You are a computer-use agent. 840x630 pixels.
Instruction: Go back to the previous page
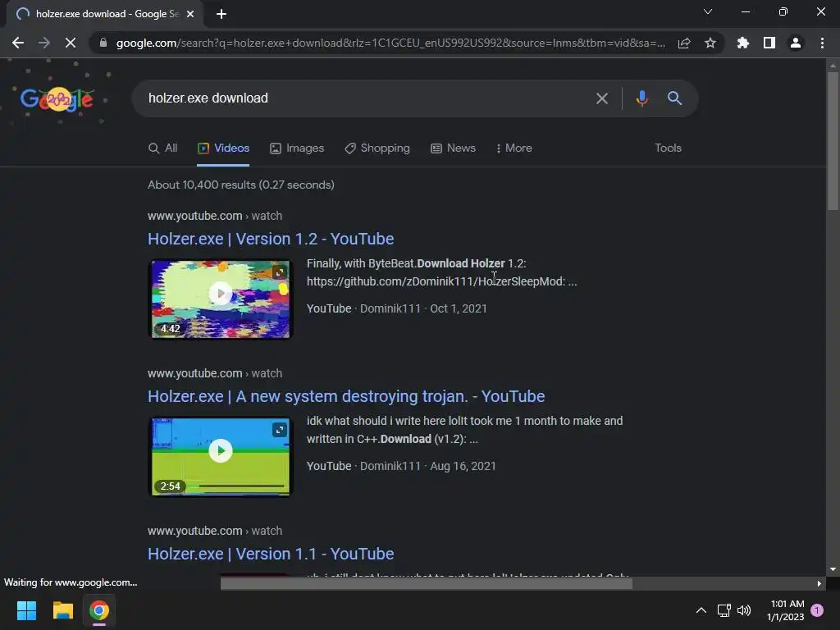pos(18,43)
